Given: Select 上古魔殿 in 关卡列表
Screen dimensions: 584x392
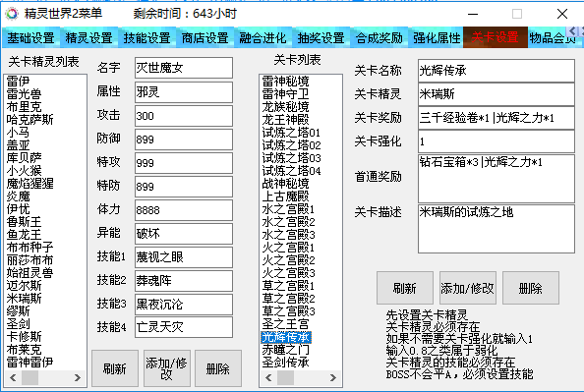Looking at the screenshot, I should [x=285, y=196].
